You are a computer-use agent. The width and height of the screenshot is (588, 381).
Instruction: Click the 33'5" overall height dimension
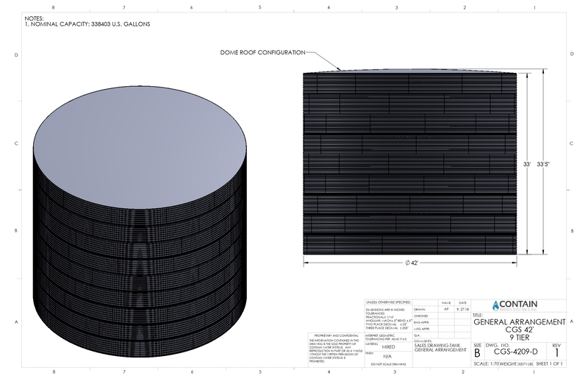point(543,164)
